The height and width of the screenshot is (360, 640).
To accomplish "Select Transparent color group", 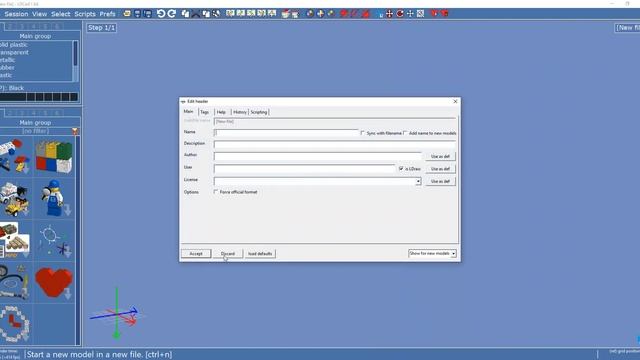I will [x=14, y=52].
